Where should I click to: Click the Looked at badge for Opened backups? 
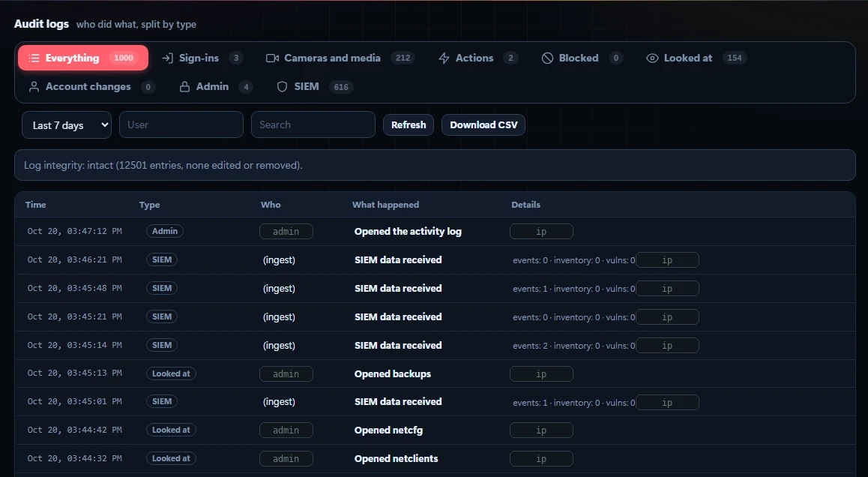[171, 373]
